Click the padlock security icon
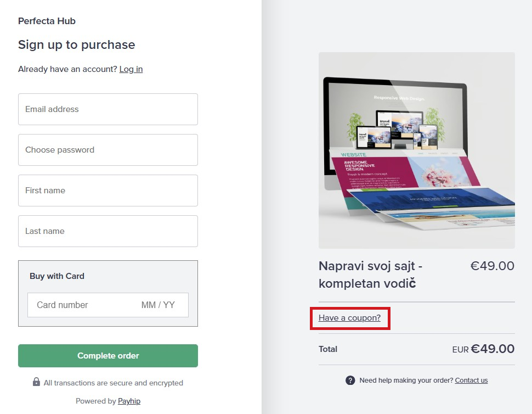This screenshot has height=414, width=532. [36, 382]
